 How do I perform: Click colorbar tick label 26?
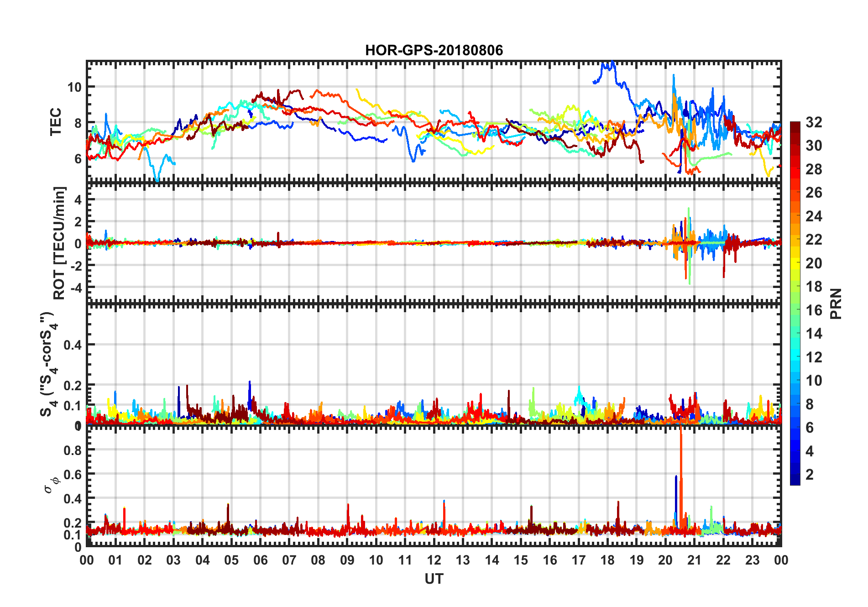pyautogui.click(x=814, y=193)
